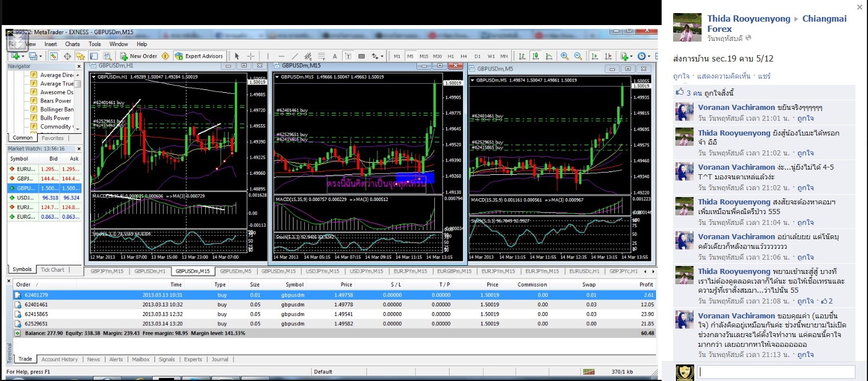Switch chart to M30 timeframe
Viewport: 868px width, 381px height.
point(438,56)
